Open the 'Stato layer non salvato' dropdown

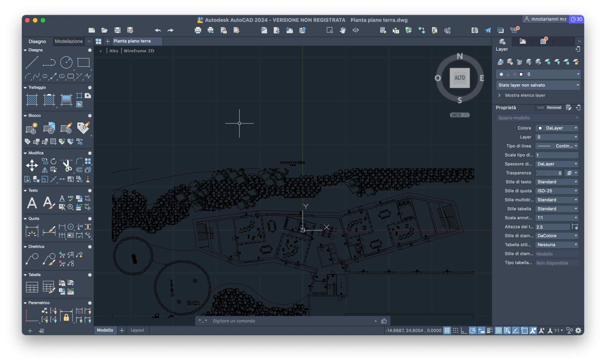pyautogui.click(x=538, y=85)
